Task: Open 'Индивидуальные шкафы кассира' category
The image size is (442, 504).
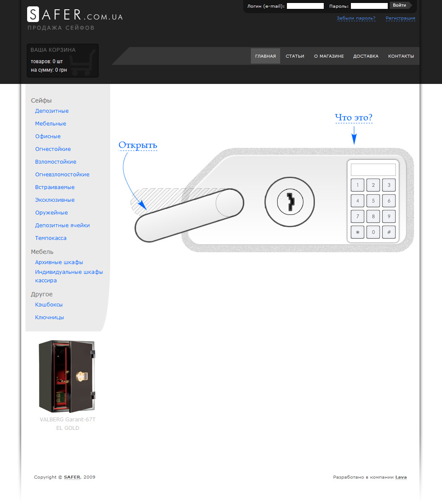Action: 69,276
